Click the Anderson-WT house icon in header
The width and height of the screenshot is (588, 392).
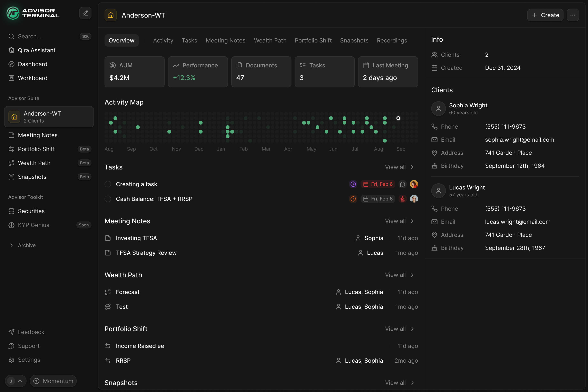pyautogui.click(x=111, y=15)
